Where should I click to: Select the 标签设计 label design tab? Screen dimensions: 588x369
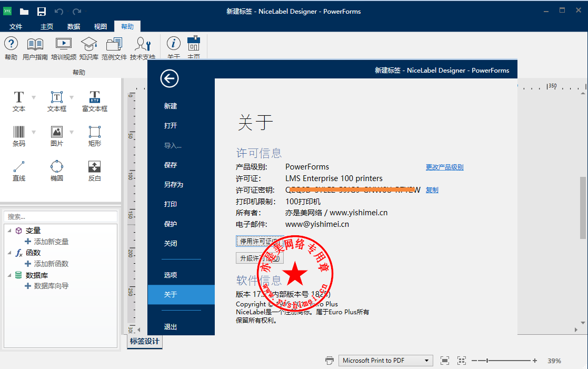pos(145,341)
